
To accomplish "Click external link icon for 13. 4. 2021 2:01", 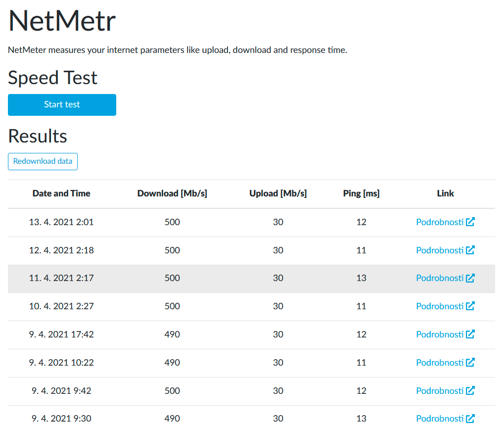I will click(470, 222).
